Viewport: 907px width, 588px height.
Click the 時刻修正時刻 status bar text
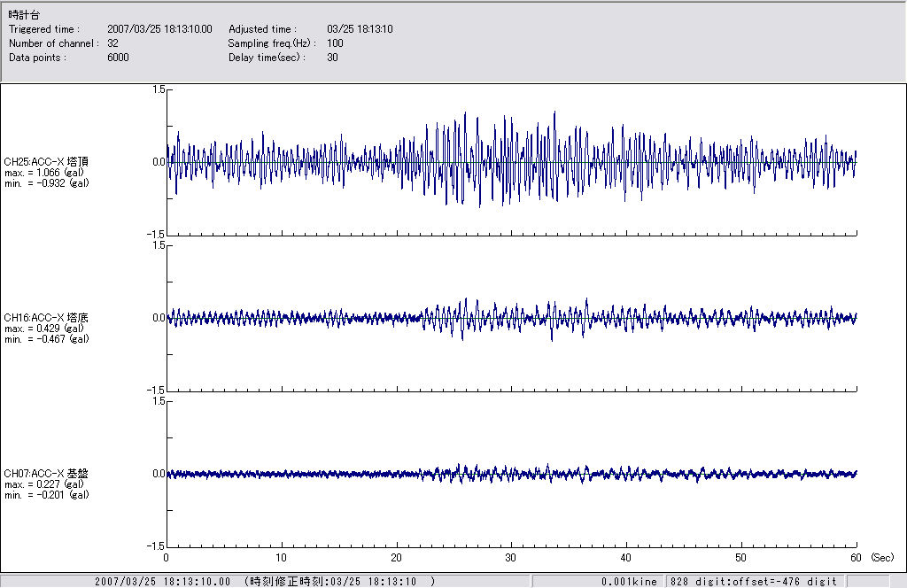[x=339, y=582]
